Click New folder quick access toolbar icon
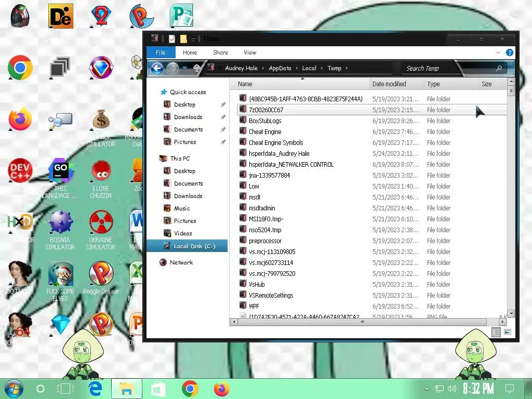 tap(183, 39)
